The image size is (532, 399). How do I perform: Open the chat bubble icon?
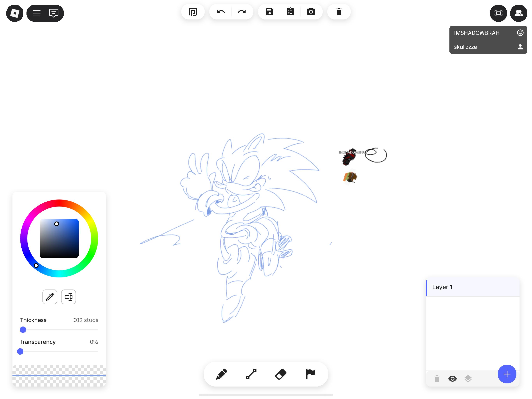(x=54, y=13)
